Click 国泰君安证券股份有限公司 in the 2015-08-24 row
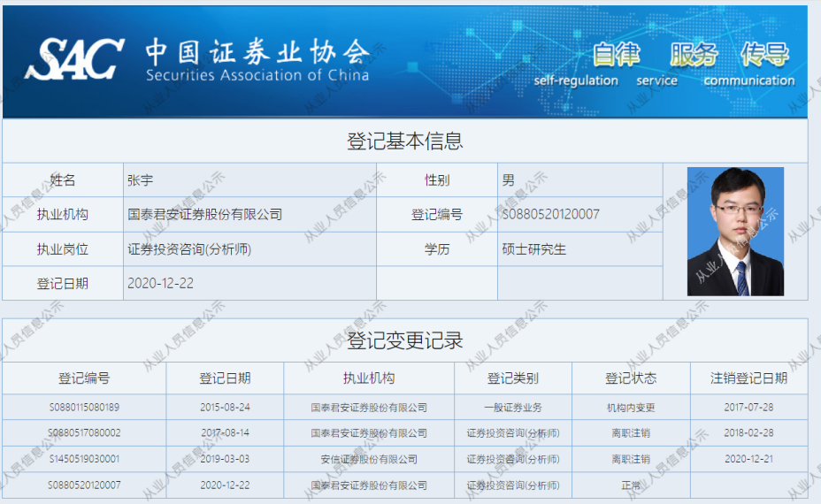821x504 pixels. click(x=369, y=407)
